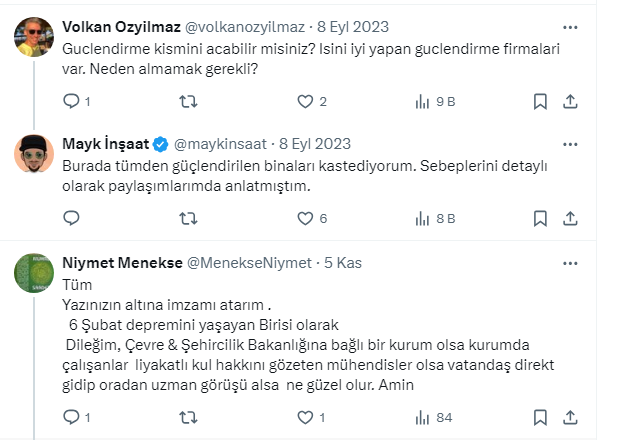This screenshot has height=440, width=618.
Task: Open more options on Volkan Ozyilmaz's tweet
Action: 569,26
